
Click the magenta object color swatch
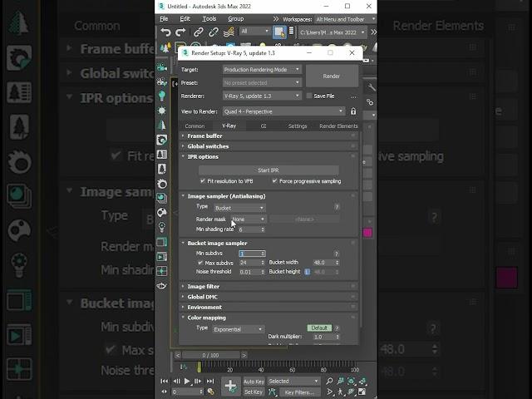(x=367, y=233)
